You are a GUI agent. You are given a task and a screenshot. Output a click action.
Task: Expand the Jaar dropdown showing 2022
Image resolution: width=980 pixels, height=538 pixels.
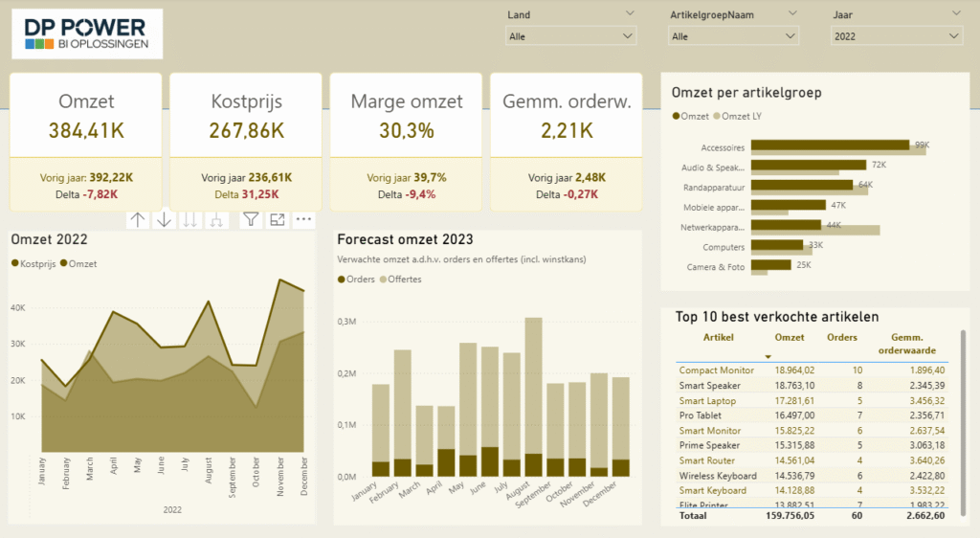click(897, 36)
